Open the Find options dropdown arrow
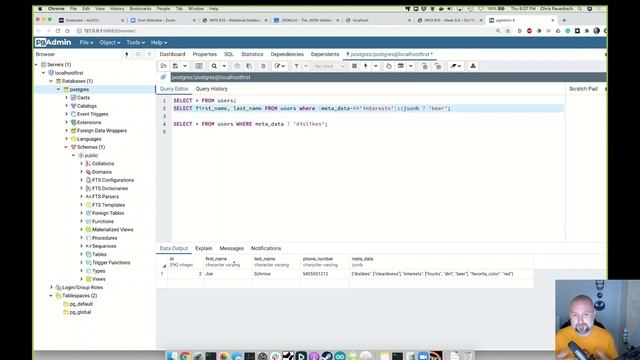Viewport: 640px width, 360px height. pyautogui.click(x=224, y=66)
